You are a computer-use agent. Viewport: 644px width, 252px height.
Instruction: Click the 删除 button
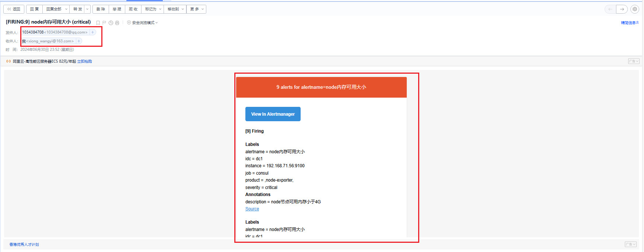pos(101,9)
